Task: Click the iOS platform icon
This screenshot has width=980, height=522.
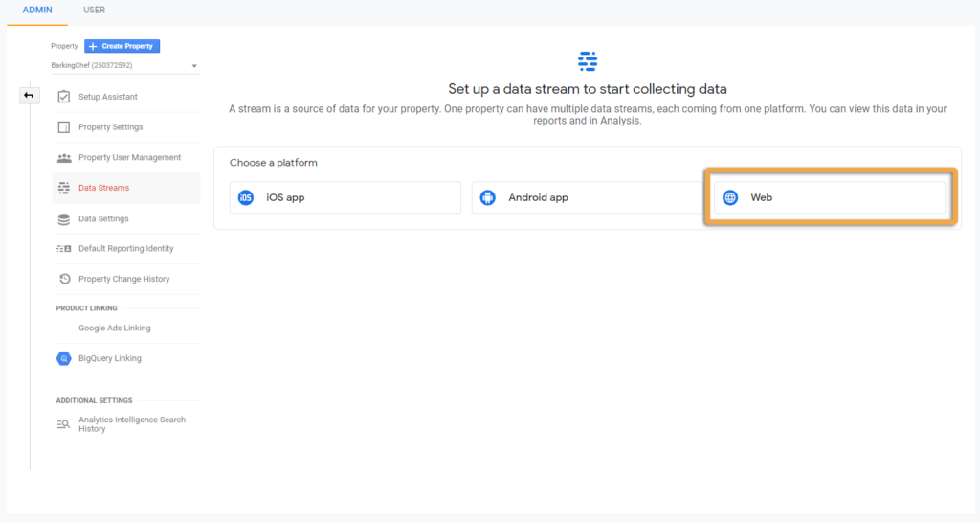Action: point(246,197)
